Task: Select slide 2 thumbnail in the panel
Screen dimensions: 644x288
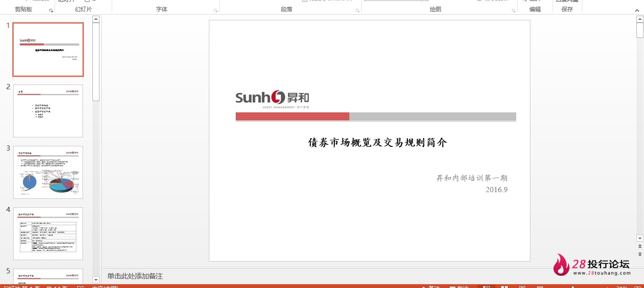Action: click(48, 111)
